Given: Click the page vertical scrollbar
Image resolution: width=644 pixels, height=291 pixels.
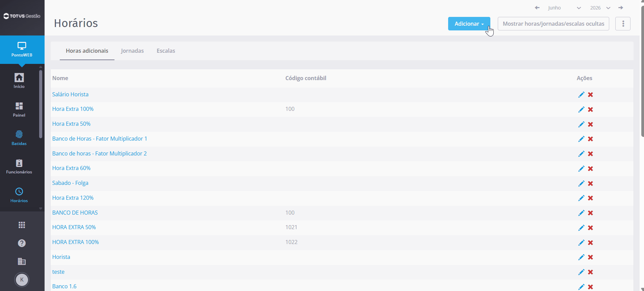Looking at the screenshot, I should click(x=642, y=71).
